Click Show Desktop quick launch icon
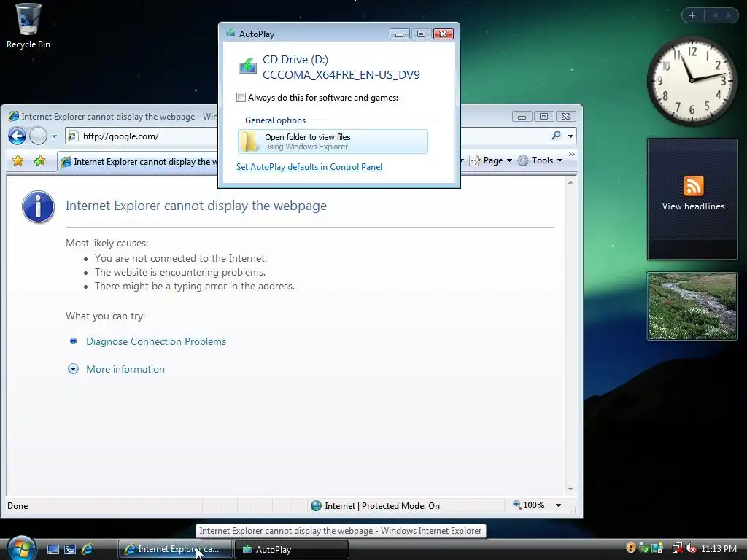This screenshot has width=747, height=560. pyautogui.click(x=53, y=549)
